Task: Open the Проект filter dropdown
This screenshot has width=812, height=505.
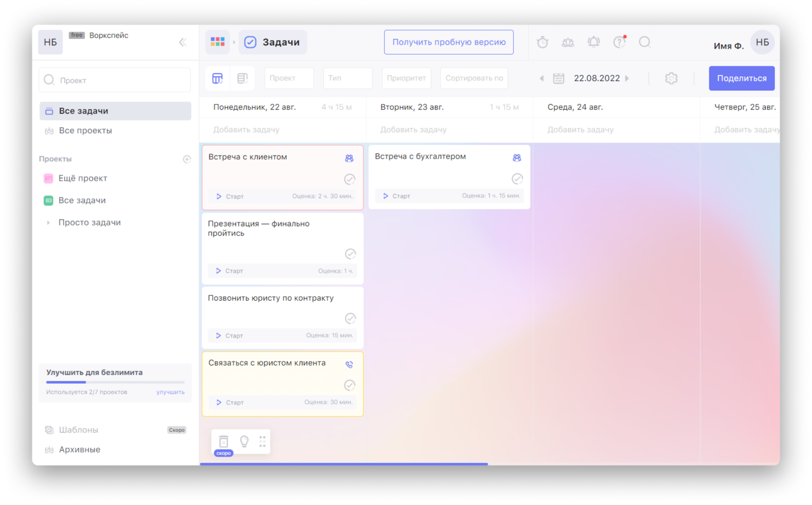Action: (x=289, y=78)
